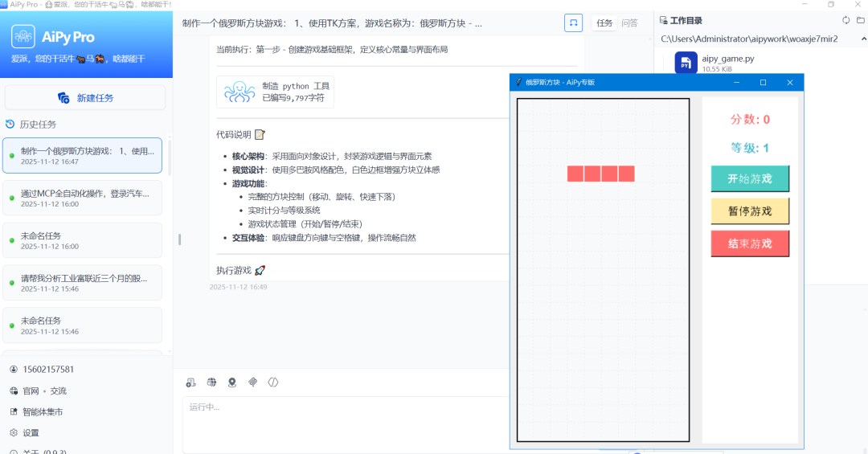Click the 15602157581 account number
The image size is (868, 454).
[x=48, y=370]
